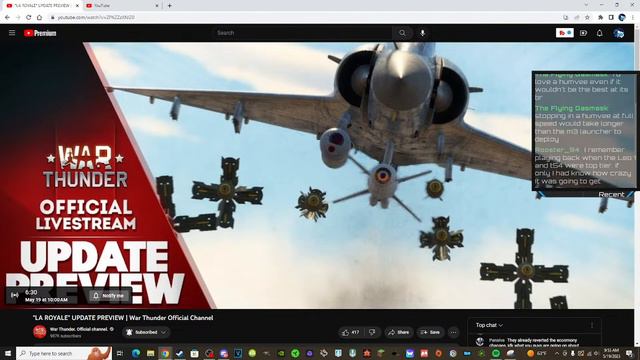This screenshot has height=360, width=640.
Task: Expand the Subscribed notification dropdown
Action: pos(147,332)
